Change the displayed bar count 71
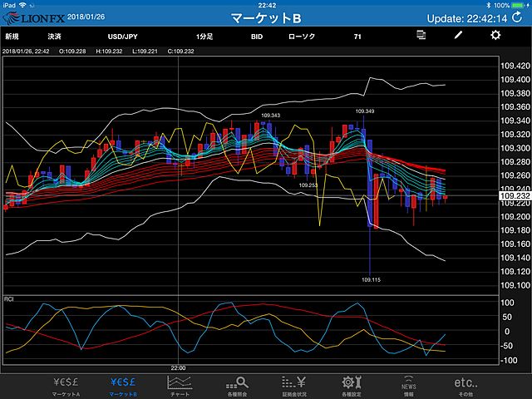Viewport: 532px width, 399px height. coord(357,37)
